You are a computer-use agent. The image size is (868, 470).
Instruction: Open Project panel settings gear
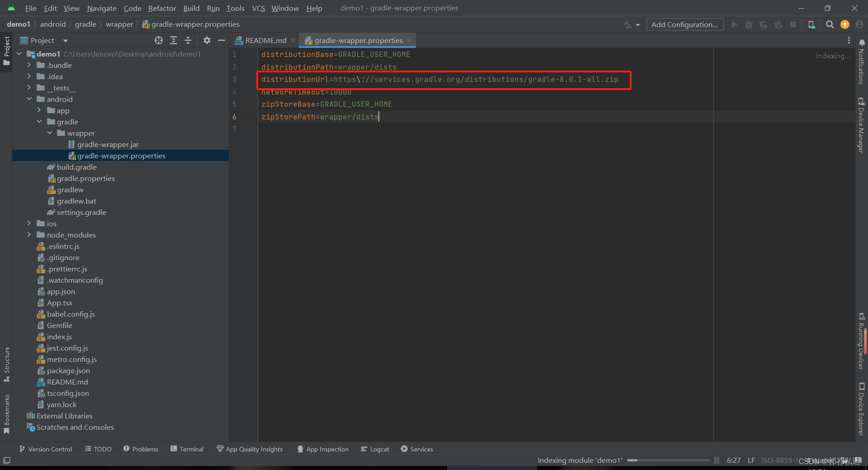click(207, 40)
